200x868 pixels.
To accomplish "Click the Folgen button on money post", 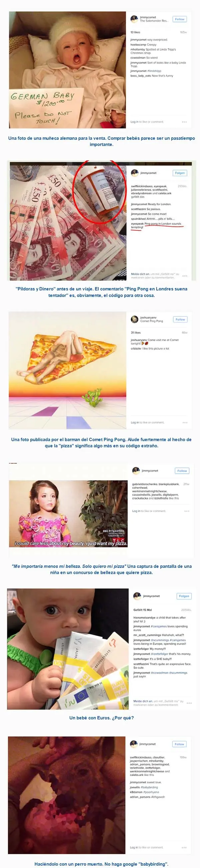I will tap(180, 173).
